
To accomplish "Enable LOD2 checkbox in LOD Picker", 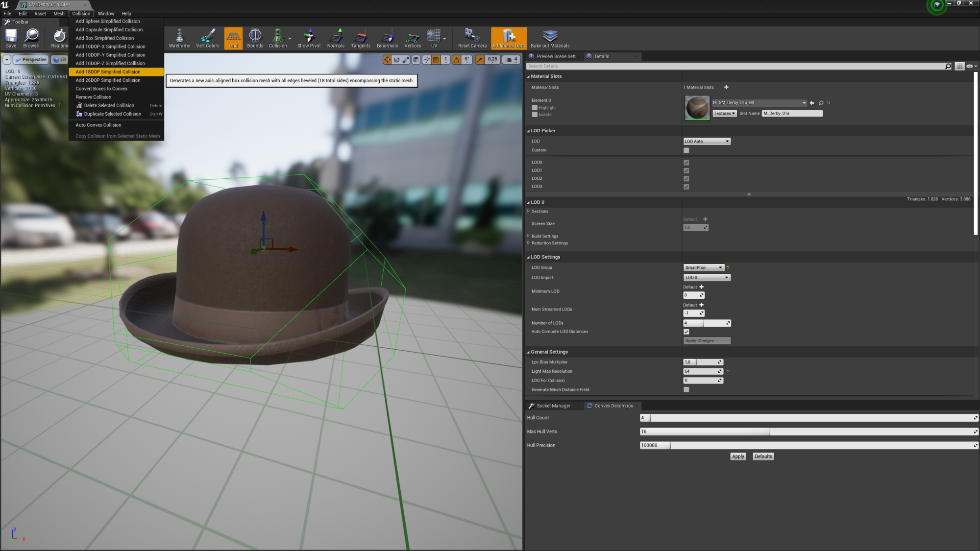I will [686, 178].
